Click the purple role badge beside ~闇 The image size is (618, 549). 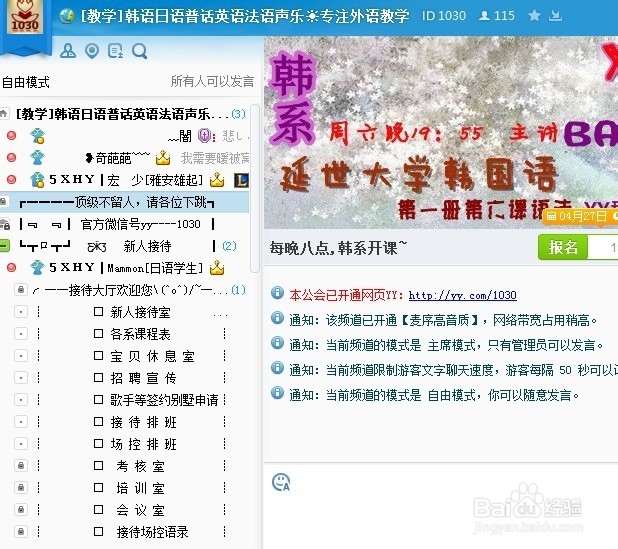click(x=205, y=136)
